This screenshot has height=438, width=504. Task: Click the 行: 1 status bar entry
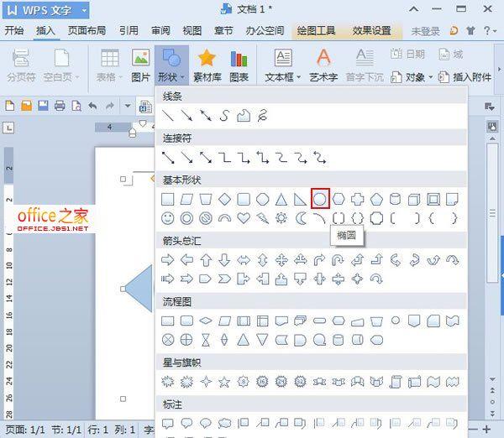pyautogui.click(x=97, y=430)
